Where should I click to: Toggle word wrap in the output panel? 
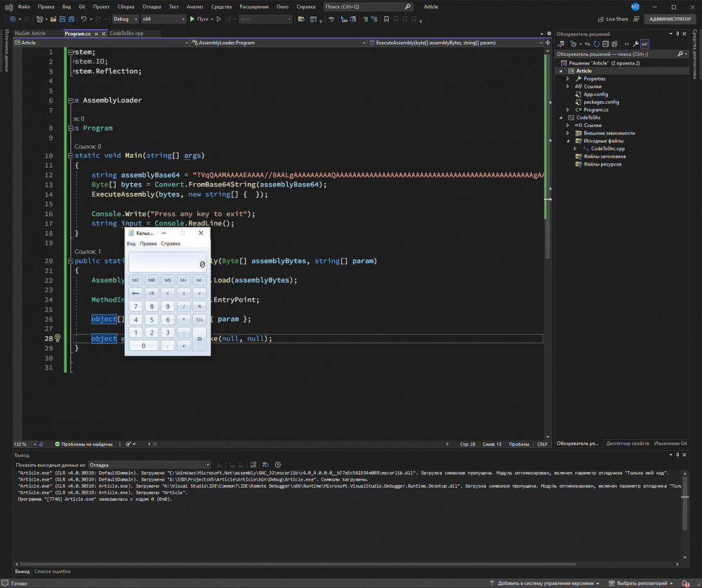[264, 465]
